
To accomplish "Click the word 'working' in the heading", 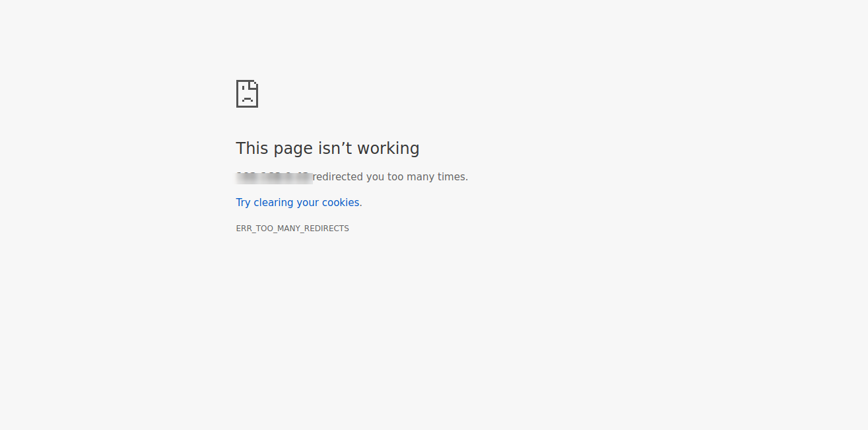I will pos(389,149).
